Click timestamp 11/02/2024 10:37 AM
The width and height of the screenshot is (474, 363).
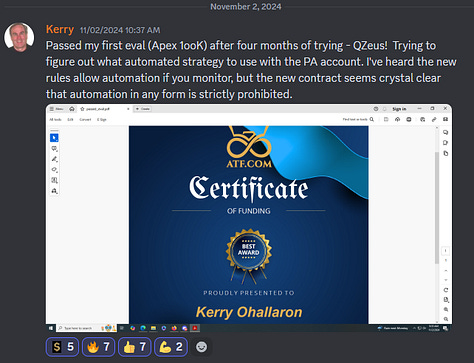120,30
